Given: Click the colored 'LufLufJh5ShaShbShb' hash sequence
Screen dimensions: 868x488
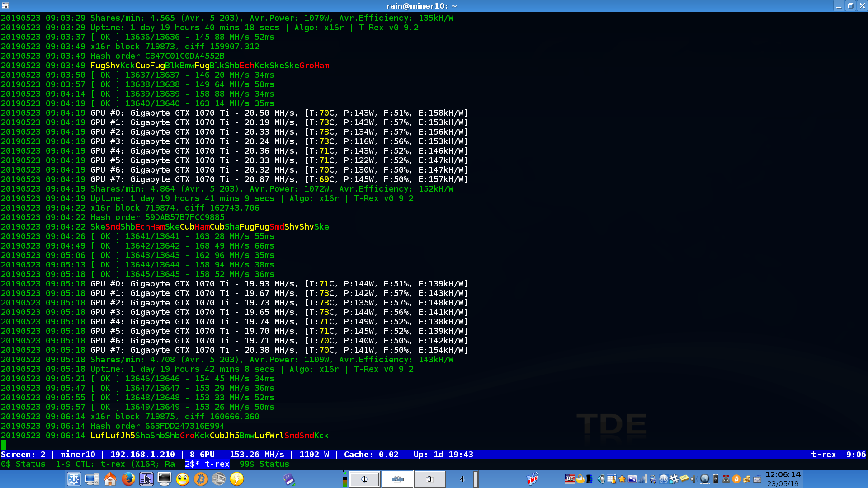Looking at the screenshot, I should click(x=135, y=436).
